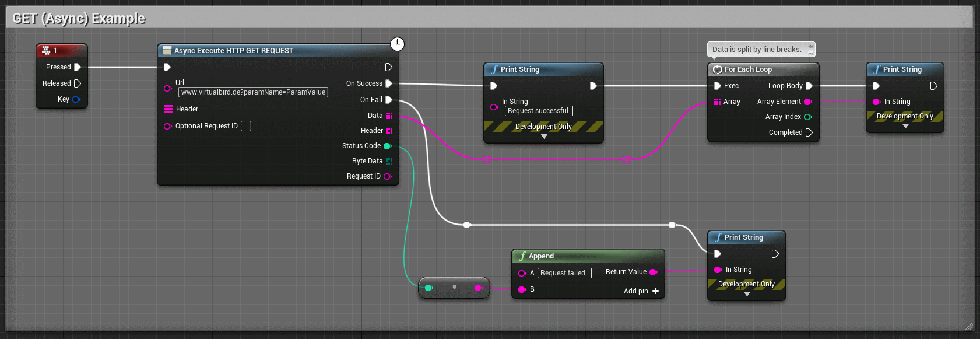Click the Byte Data array pin
980x339 pixels.
point(389,161)
